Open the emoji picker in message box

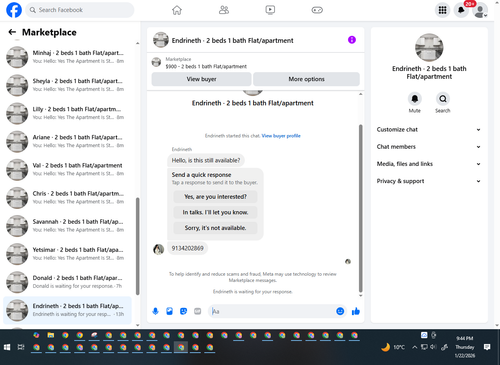coord(340,311)
